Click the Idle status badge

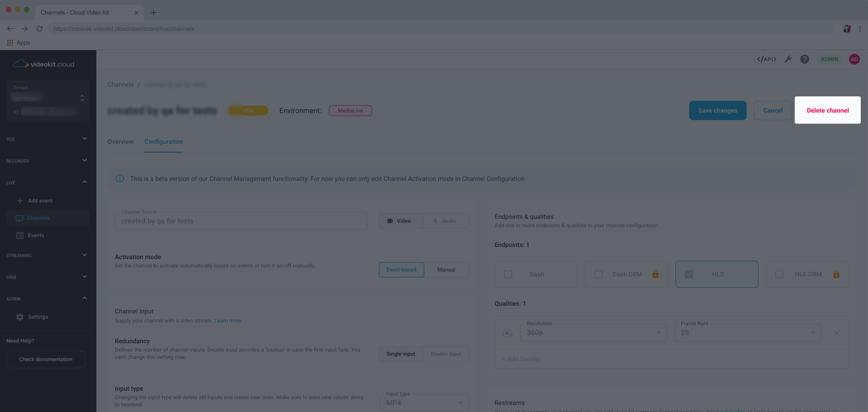pyautogui.click(x=248, y=110)
